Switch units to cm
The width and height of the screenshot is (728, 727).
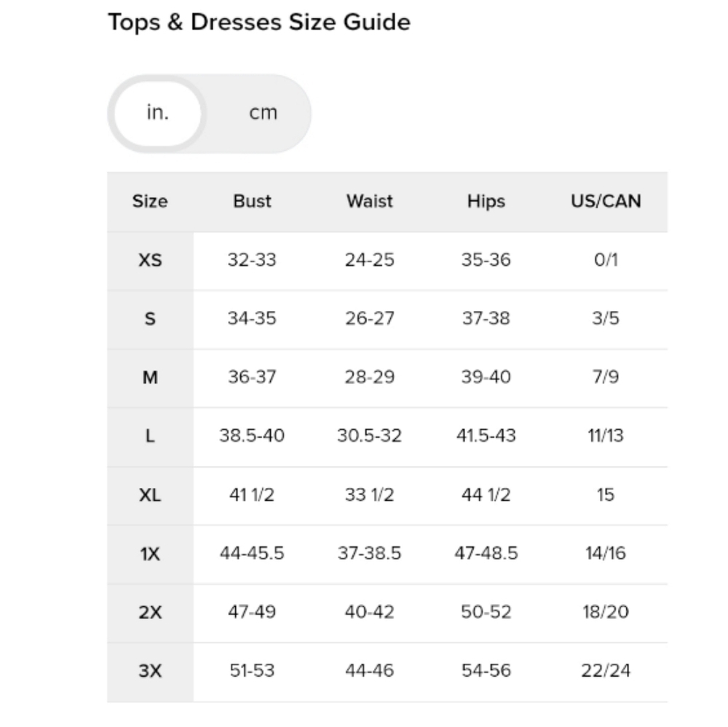[264, 112]
